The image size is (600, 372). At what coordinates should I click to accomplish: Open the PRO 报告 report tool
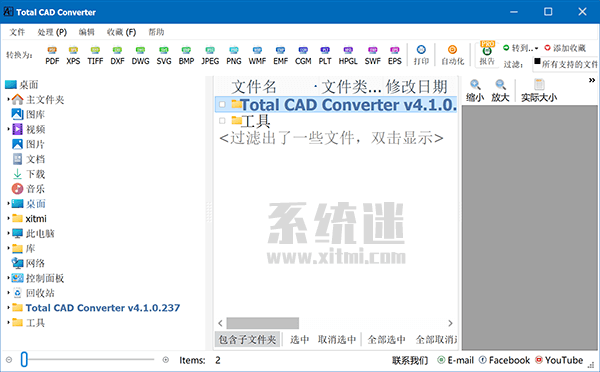[487, 54]
